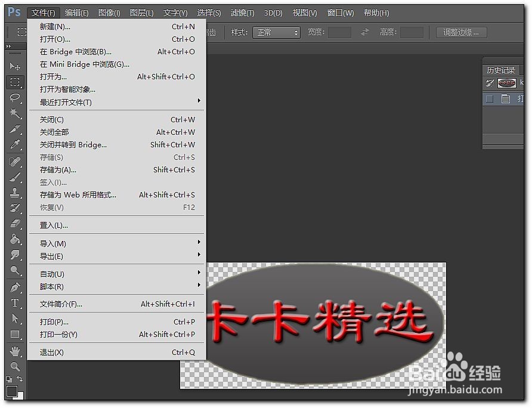Switch to the 历史记录 panel tab
532x408 pixels.
(x=501, y=70)
